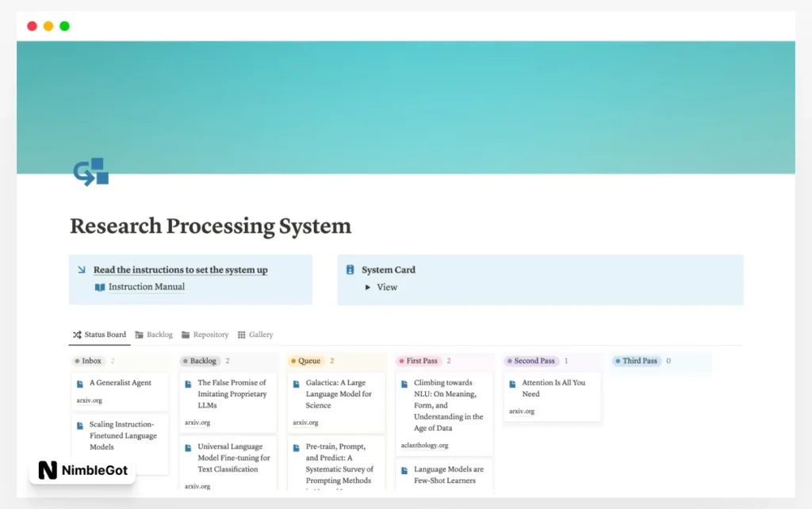812x509 pixels.
Task: Open the Instruction Manual page link
Action: pos(147,287)
